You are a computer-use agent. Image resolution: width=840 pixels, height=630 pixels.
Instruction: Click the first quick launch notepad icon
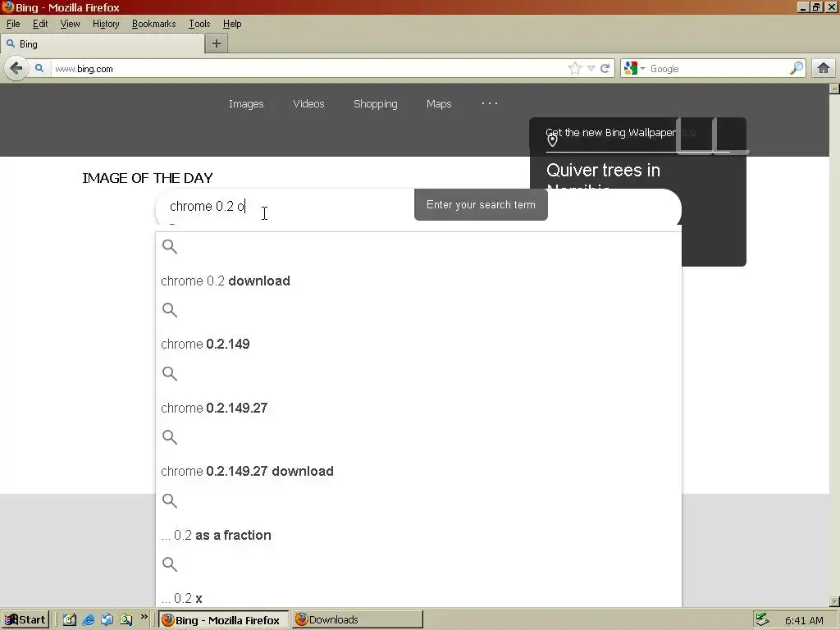[70, 620]
